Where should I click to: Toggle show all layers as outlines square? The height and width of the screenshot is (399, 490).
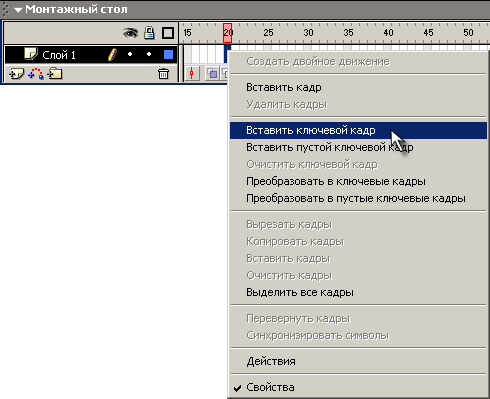click(168, 33)
